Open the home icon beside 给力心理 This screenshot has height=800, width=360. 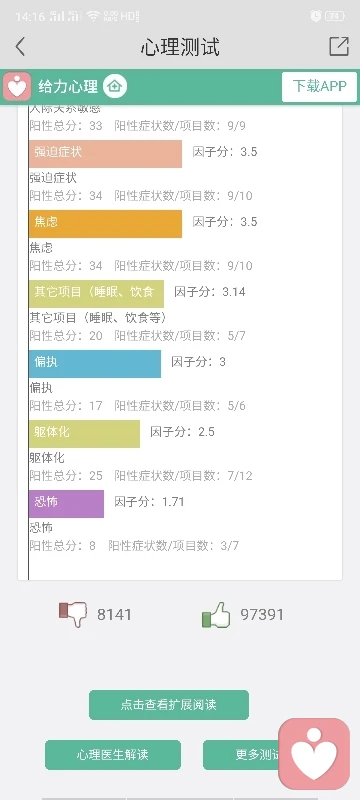pyautogui.click(x=115, y=86)
